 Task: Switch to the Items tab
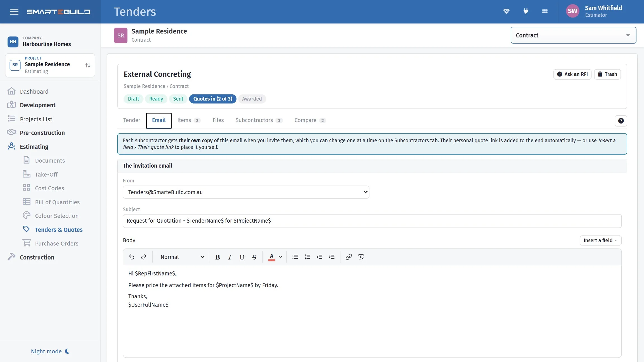[189, 120]
